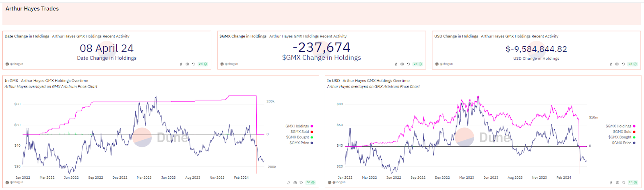Toggle $GMX Price series in In GMX legend

[x=301, y=143]
